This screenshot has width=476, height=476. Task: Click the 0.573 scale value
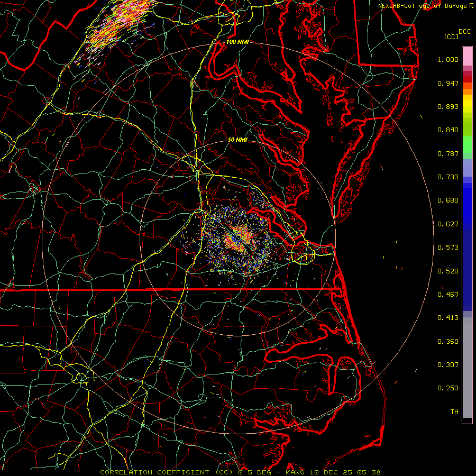click(448, 248)
